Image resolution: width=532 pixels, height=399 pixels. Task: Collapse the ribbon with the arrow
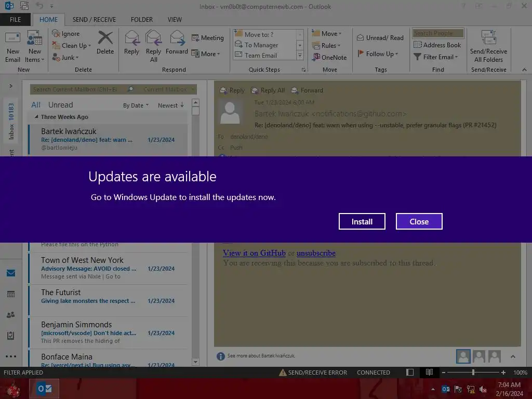pos(524,70)
